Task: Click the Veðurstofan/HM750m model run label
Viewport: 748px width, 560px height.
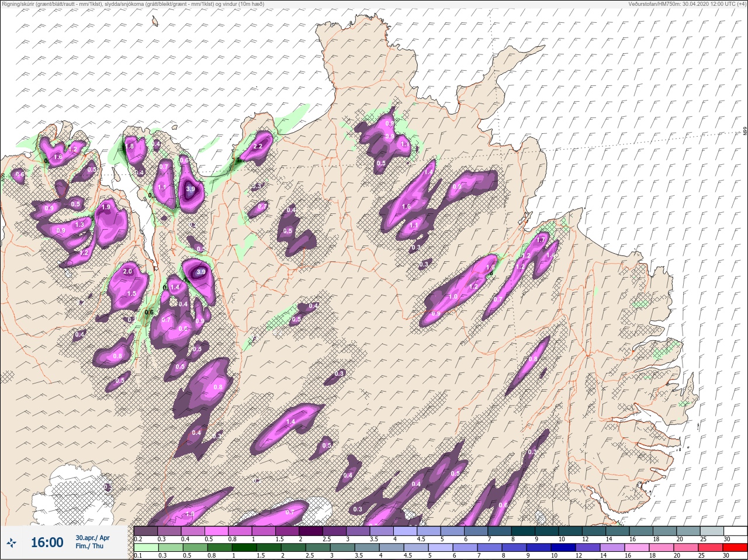Action: point(688,4)
